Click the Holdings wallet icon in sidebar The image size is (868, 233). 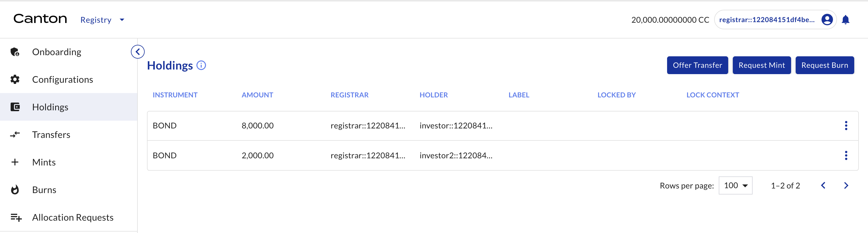15,107
